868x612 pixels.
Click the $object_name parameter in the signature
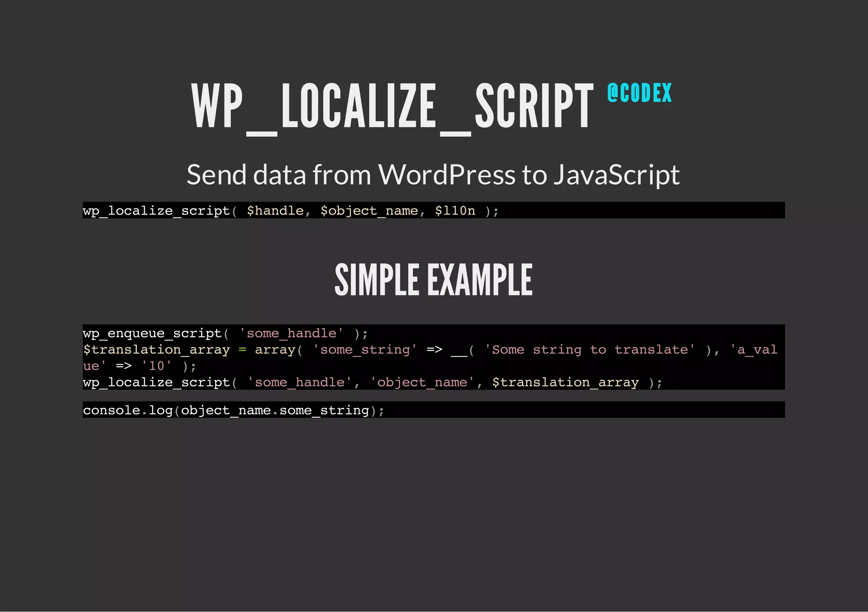coord(370,210)
